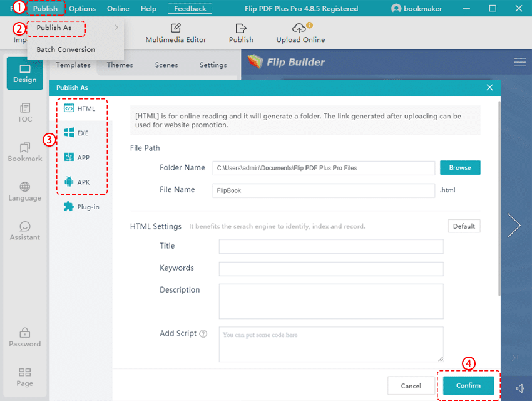Screen dimensions: 532x401
Task: Go to next page arrow in preview
Action: tap(514, 225)
